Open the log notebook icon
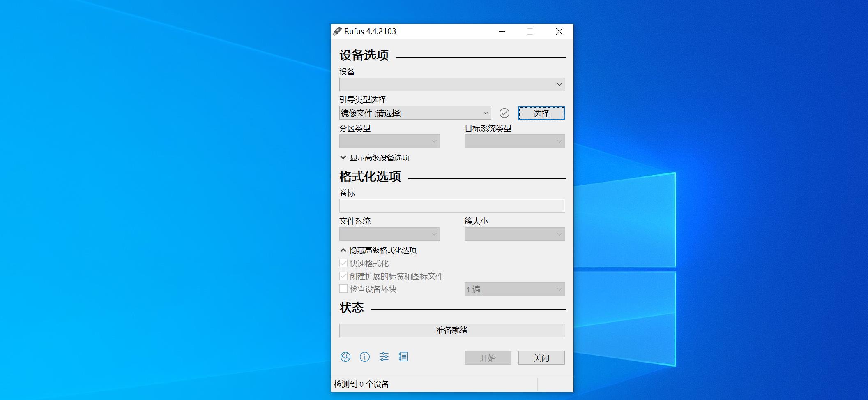Image resolution: width=868 pixels, height=400 pixels. [x=403, y=357]
